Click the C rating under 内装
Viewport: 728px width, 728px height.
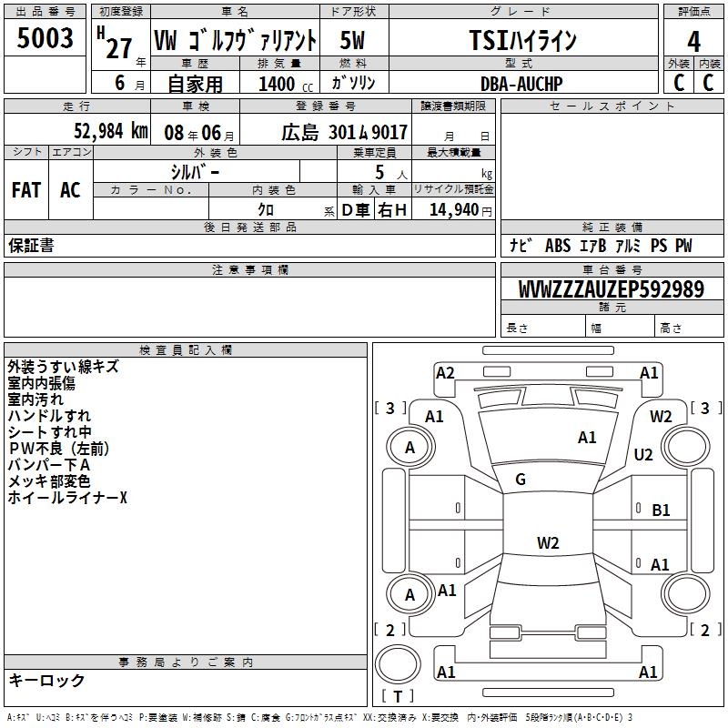click(x=709, y=83)
